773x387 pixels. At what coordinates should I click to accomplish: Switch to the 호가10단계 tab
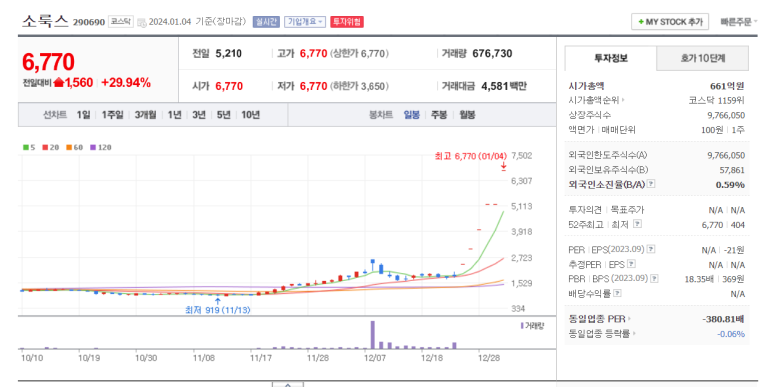point(703,58)
